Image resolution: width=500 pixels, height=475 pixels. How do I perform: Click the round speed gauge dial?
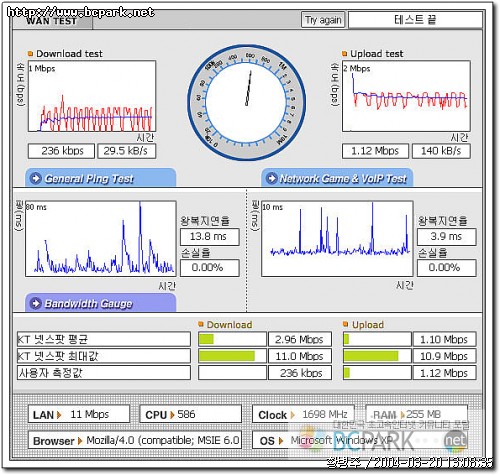(247, 103)
